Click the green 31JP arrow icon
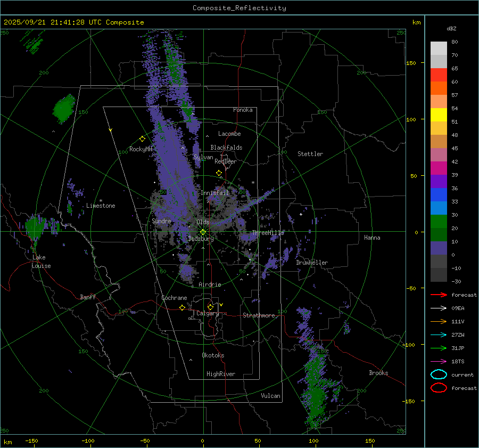 (438, 348)
